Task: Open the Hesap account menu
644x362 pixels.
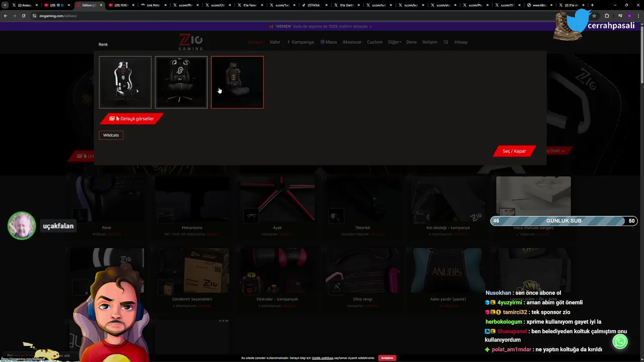Action: (461, 42)
